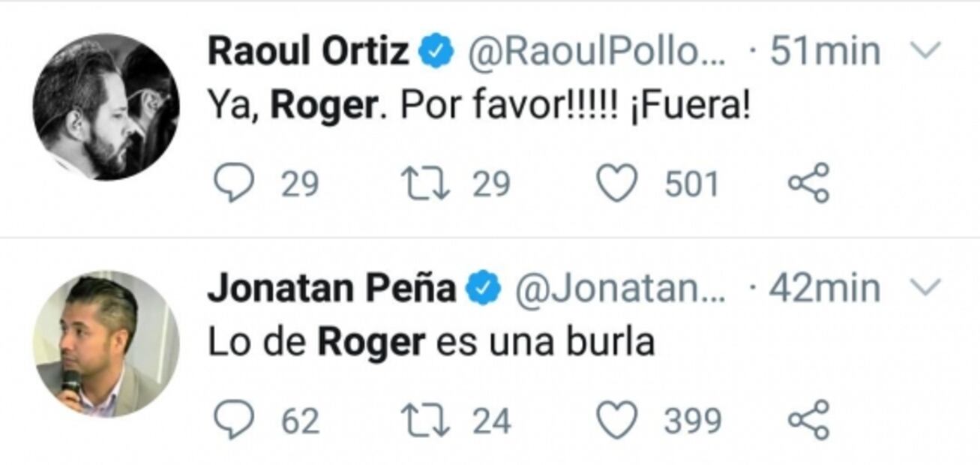Click the 42min timestamp
Image resolution: width=980 pixels, height=465 pixels.
tap(826, 289)
